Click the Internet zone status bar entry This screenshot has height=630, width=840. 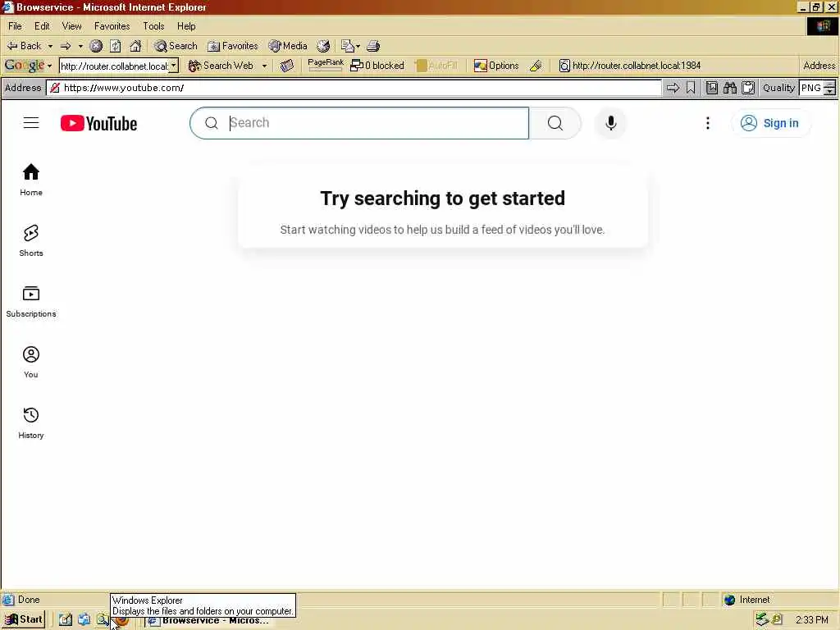click(x=746, y=600)
